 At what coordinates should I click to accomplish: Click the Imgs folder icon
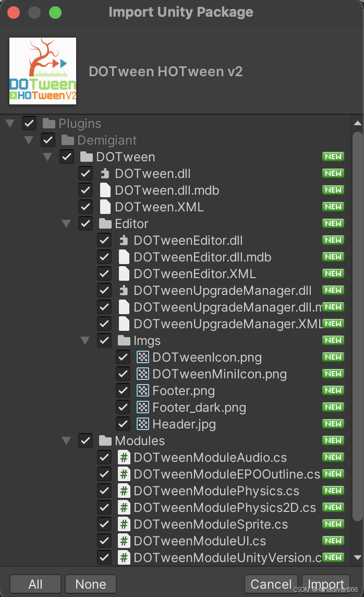(124, 340)
